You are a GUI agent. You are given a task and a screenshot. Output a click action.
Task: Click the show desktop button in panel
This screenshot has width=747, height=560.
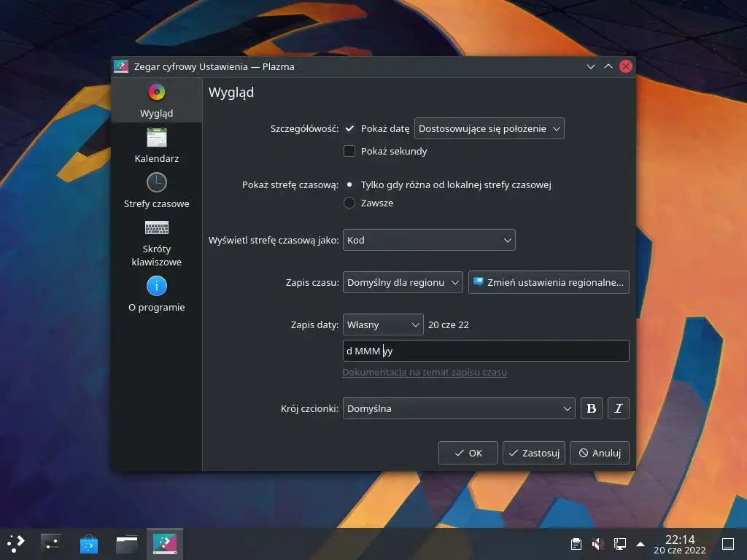click(x=728, y=543)
